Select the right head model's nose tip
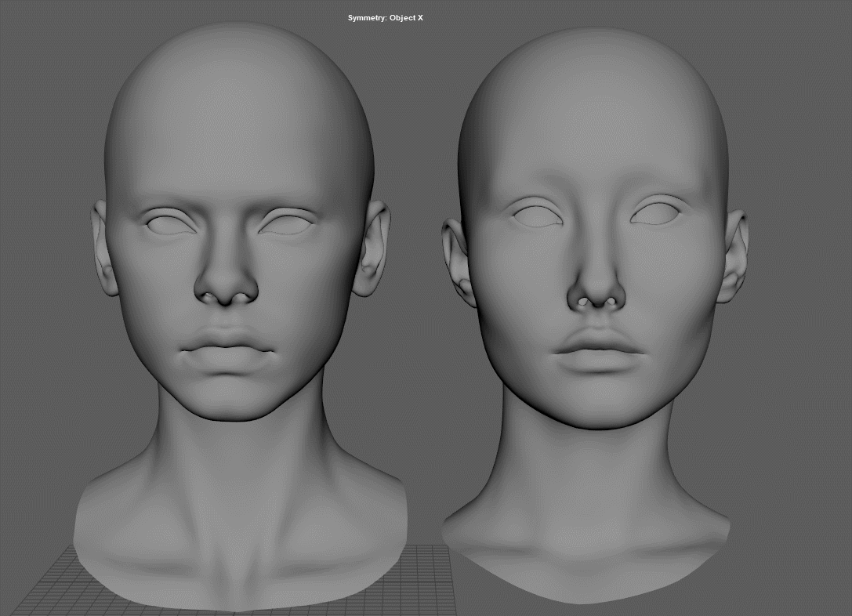 (x=596, y=293)
